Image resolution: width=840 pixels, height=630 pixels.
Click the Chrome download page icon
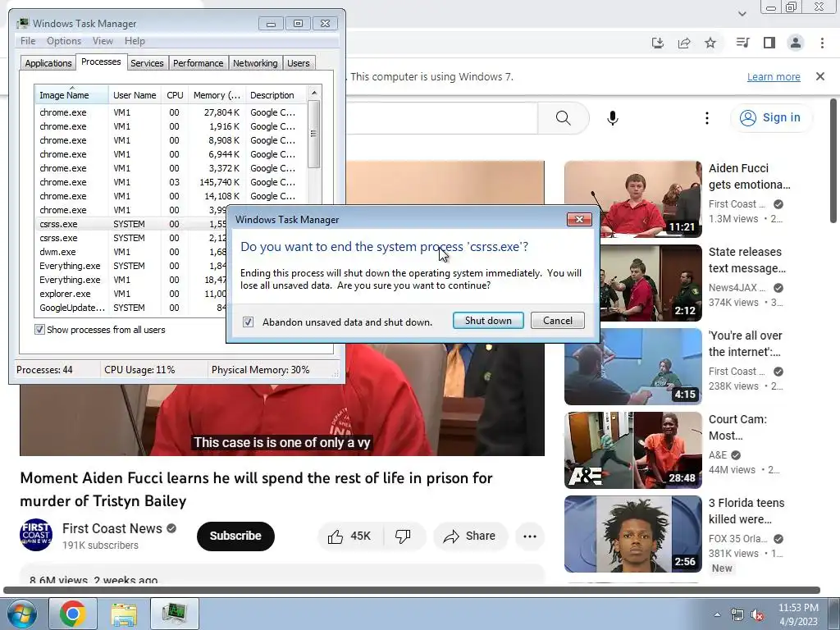pos(657,43)
